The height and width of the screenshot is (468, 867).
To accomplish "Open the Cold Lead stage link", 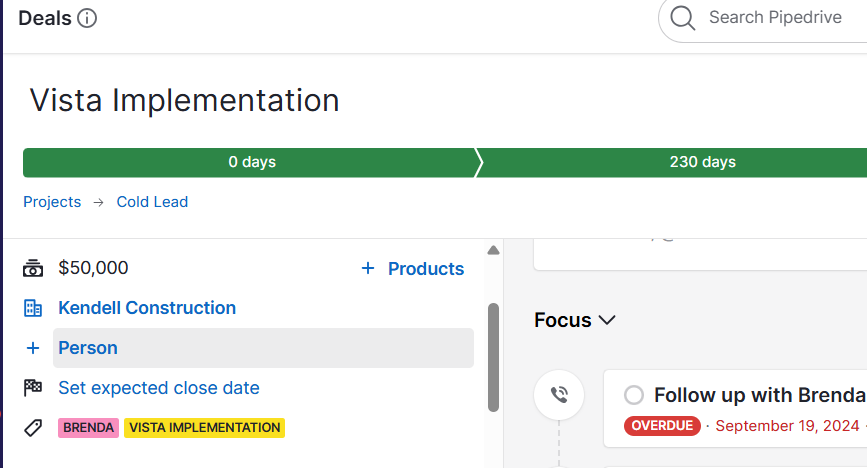I will pos(152,202).
